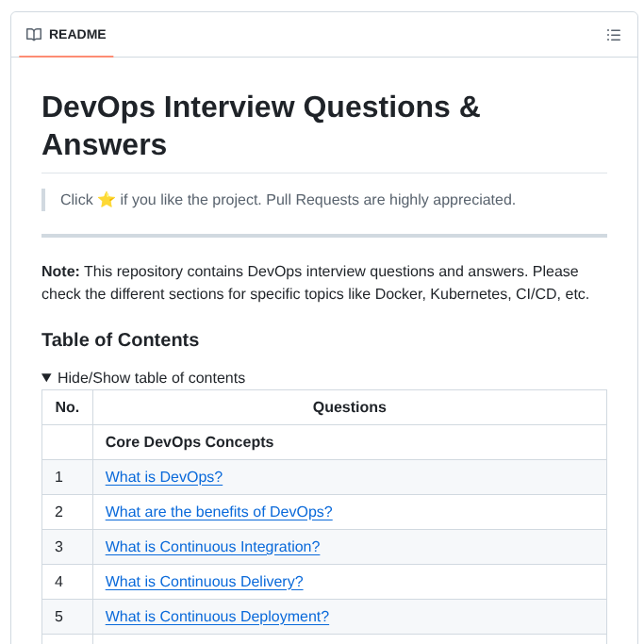The width and height of the screenshot is (644, 644).
Task: Open "What is Continuous Deployment?" link
Action: click(217, 617)
